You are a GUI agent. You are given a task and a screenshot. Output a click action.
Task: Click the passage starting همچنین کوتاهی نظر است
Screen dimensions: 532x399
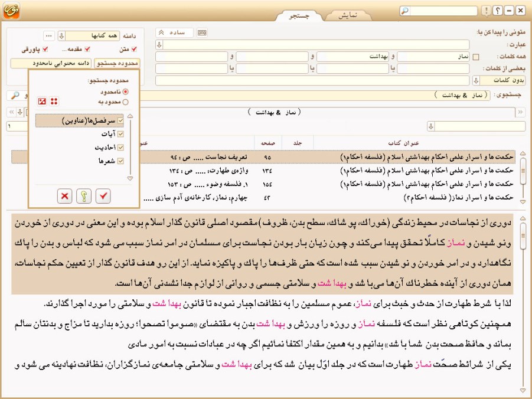tap(262, 334)
